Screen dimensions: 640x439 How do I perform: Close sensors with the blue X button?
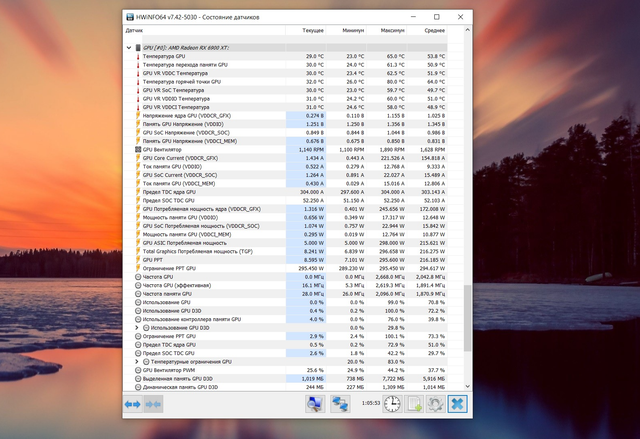coord(458,404)
